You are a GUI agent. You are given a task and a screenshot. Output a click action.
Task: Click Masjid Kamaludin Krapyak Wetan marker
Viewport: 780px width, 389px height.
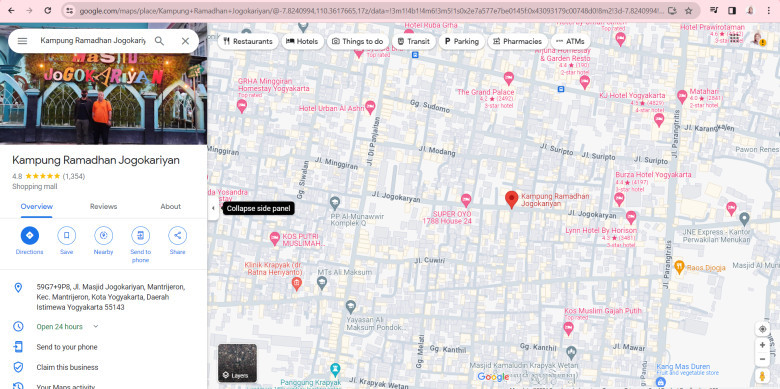pyautogui.click(x=571, y=353)
